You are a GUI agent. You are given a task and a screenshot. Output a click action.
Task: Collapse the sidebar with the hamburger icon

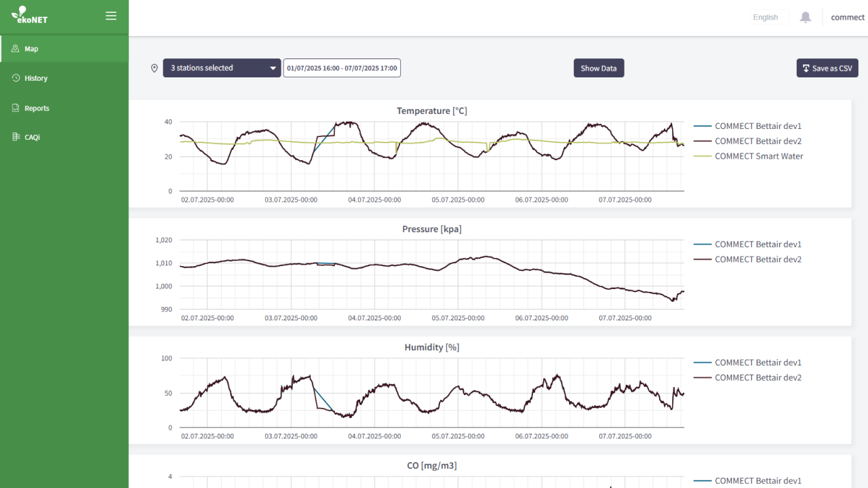coord(111,16)
